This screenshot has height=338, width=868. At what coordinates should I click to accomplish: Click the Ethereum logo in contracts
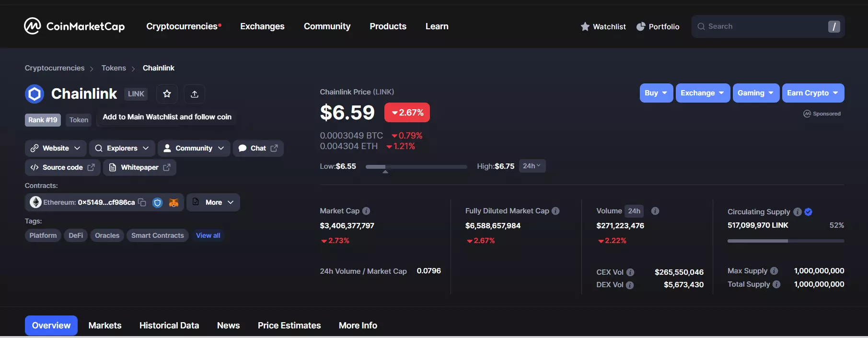(35, 202)
